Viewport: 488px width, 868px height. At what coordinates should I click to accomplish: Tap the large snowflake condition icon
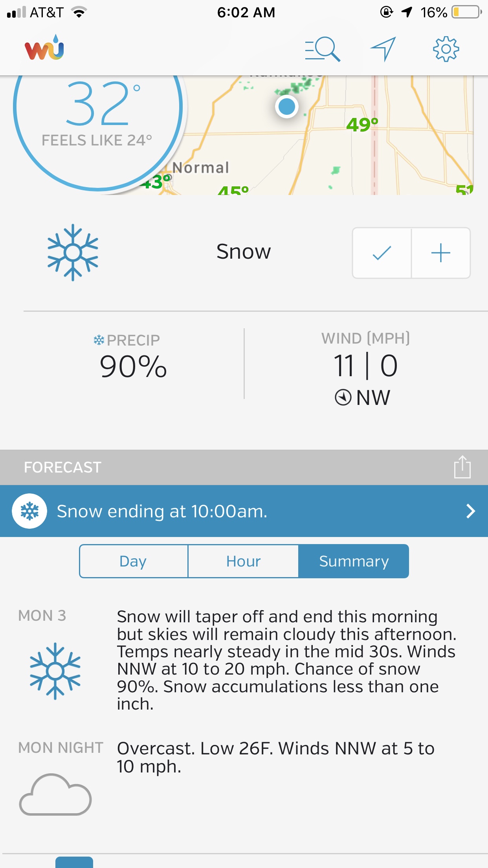coord(73,252)
